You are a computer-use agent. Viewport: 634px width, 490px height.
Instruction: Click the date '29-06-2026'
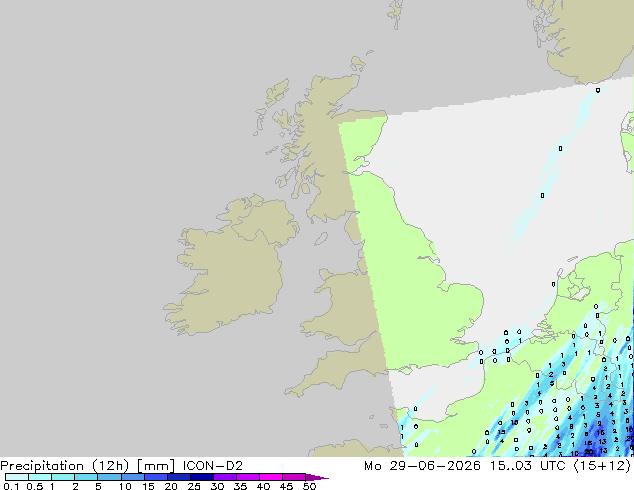[435, 466]
